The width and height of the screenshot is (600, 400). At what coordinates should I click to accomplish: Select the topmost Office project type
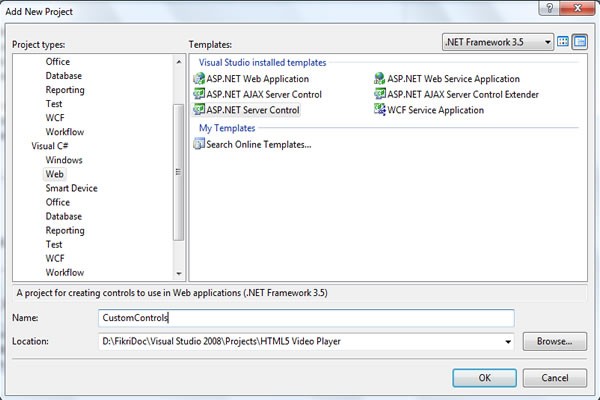pos(58,62)
